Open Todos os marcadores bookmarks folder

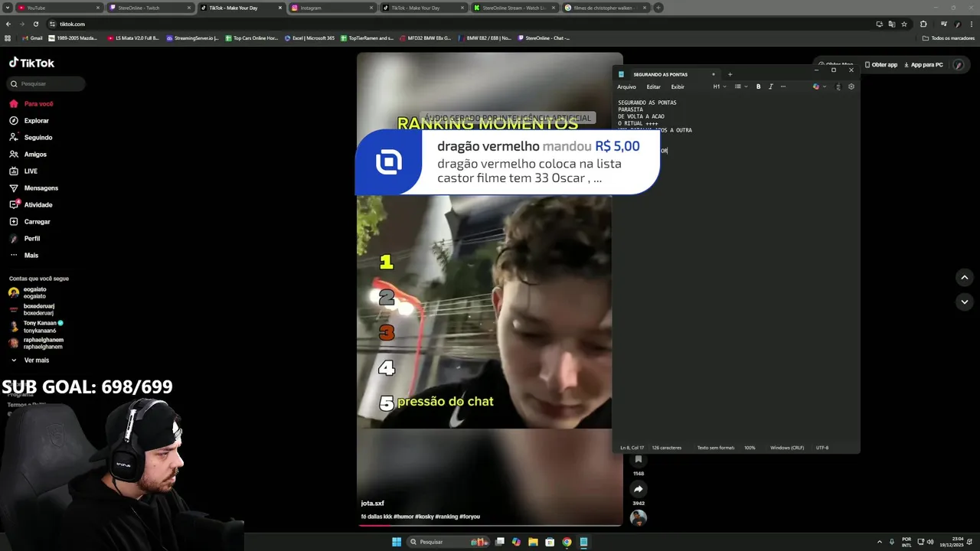(x=949, y=37)
